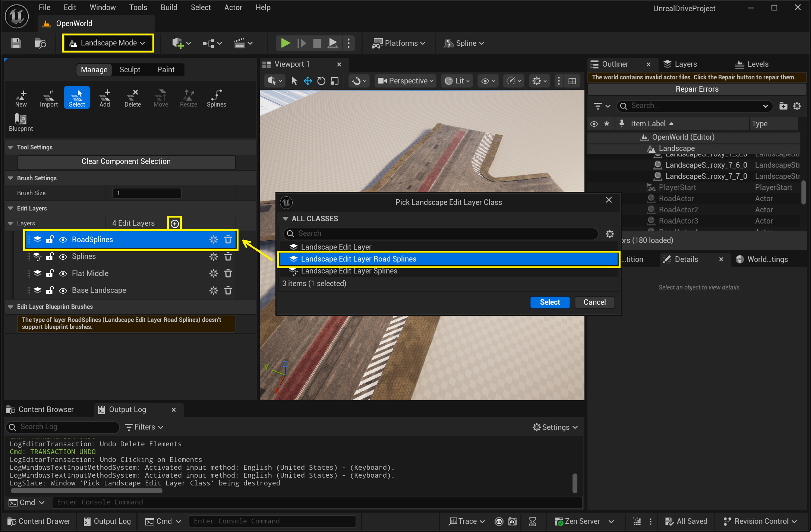Select the New landscape tool
Viewport: 811px width, 532px height.
[21, 98]
